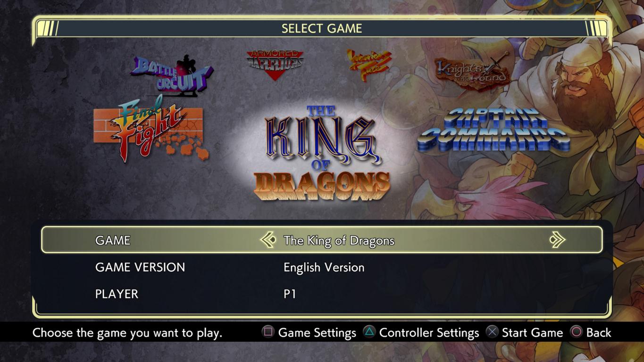Select the Battle Circuit game logo
This screenshot has width=644, height=362.
point(172,75)
